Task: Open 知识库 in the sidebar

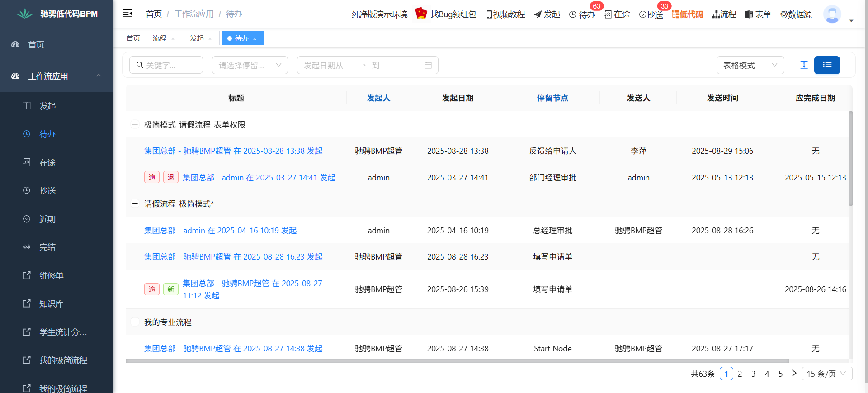Action: pos(57,303)
